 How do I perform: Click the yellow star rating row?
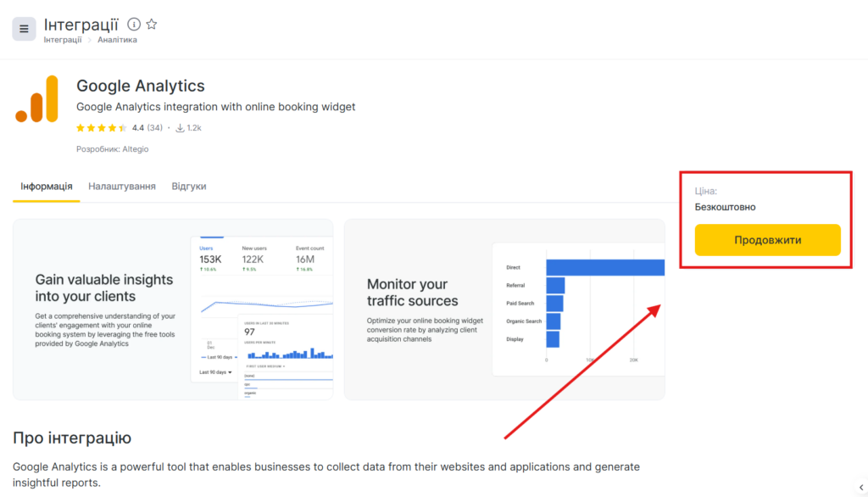[x=102, y=128]
